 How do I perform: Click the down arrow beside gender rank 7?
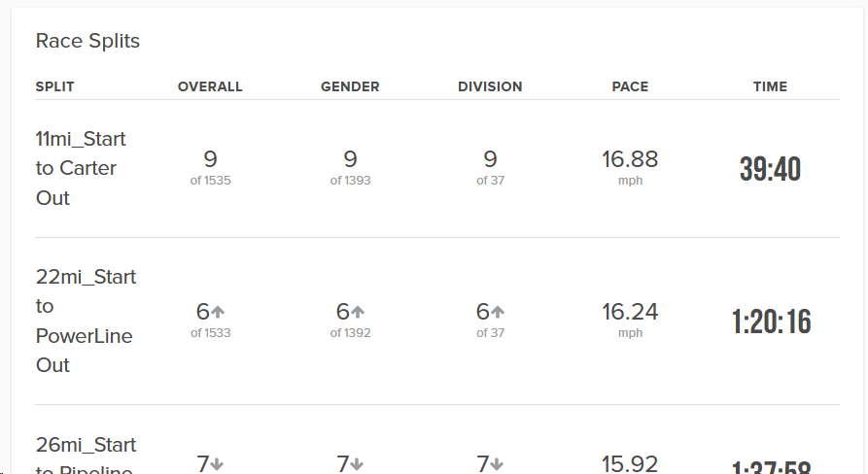357,464
